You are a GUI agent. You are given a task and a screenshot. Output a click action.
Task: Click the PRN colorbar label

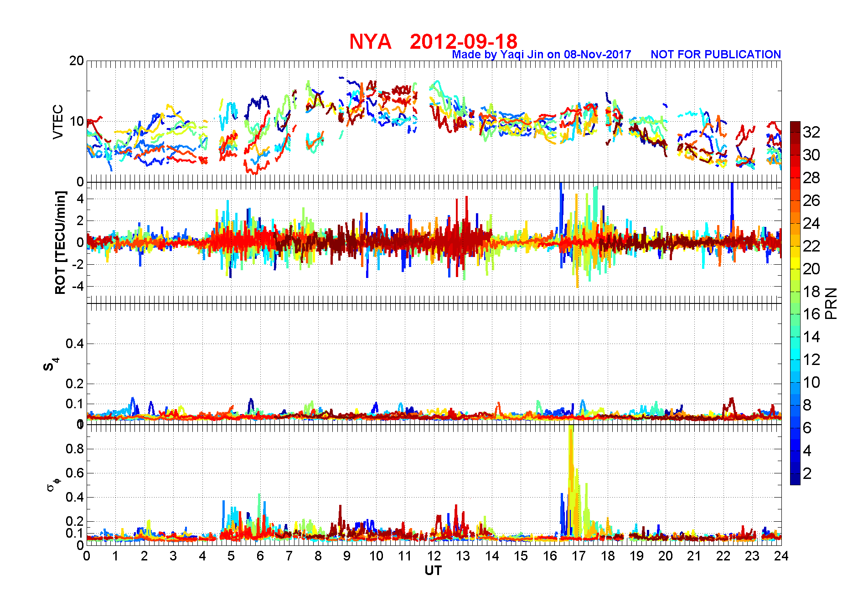[831, 303]
